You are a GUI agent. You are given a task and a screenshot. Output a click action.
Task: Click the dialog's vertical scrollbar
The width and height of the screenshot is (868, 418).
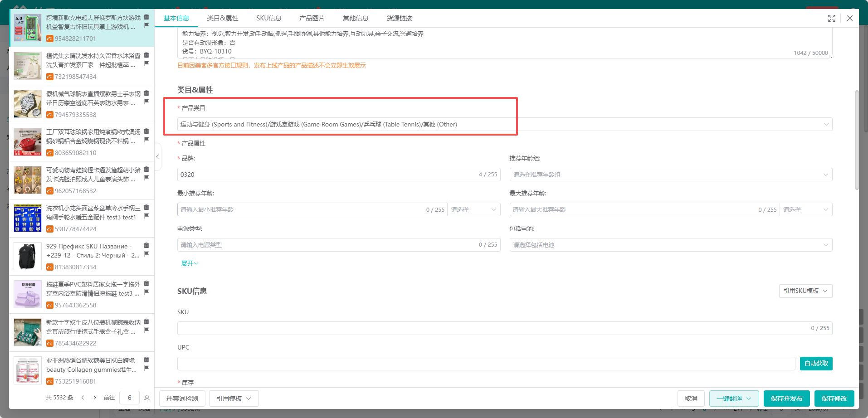pos(857,141)
